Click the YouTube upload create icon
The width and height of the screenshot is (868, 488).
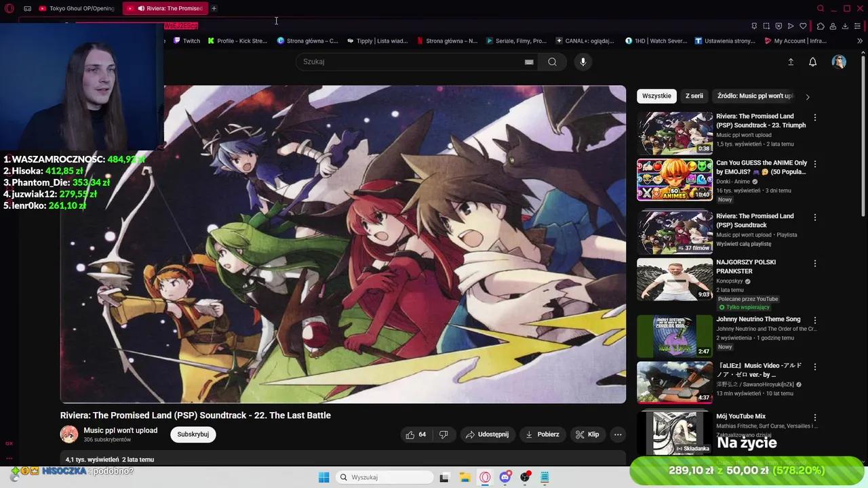coord(790,62)
